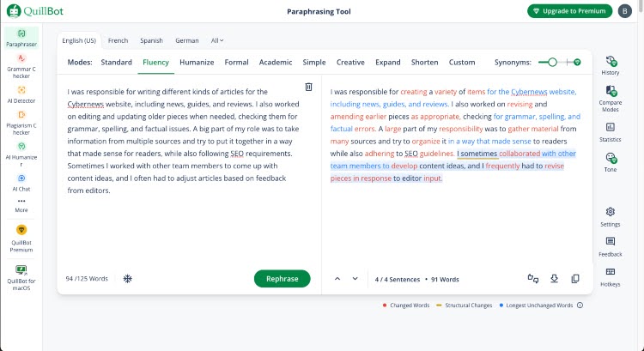Select the Fluency mode

[155, 63]
